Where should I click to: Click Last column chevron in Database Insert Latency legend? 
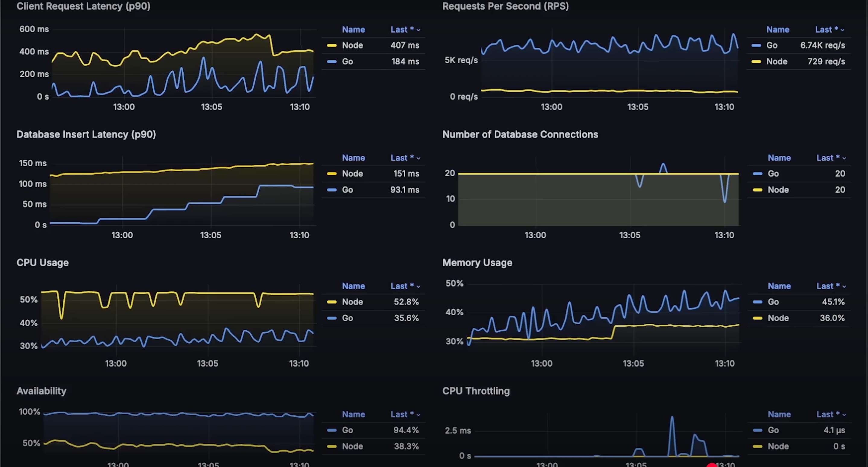pyautogui.click(x=419, y=158)
